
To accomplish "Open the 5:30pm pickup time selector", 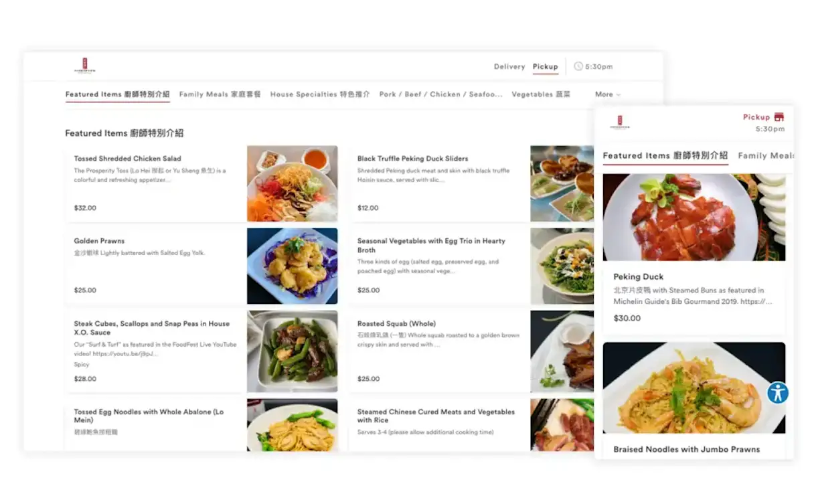I will (x=598, y=66).
